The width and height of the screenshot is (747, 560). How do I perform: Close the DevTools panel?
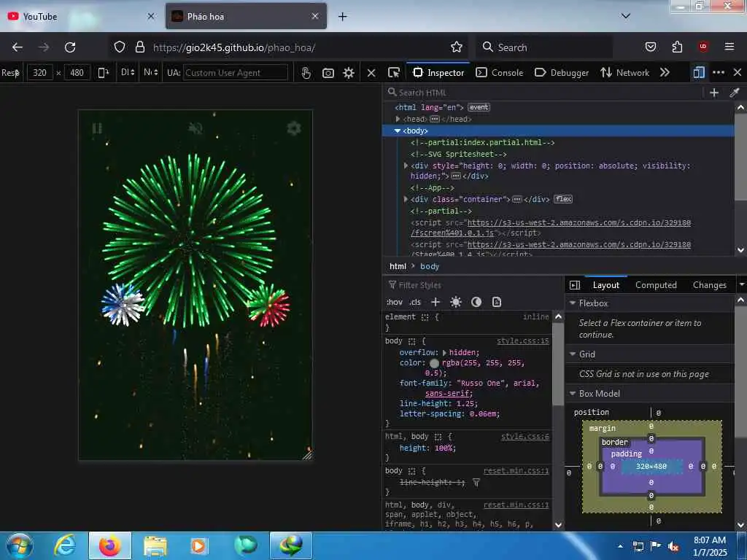pos(738,72)
